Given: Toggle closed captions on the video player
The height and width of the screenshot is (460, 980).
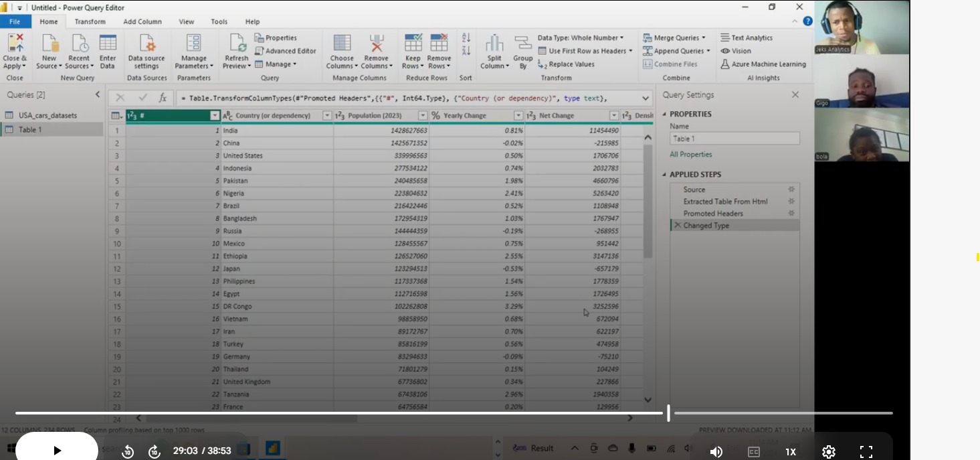Looking at the screenshot, I should [754, 451].
